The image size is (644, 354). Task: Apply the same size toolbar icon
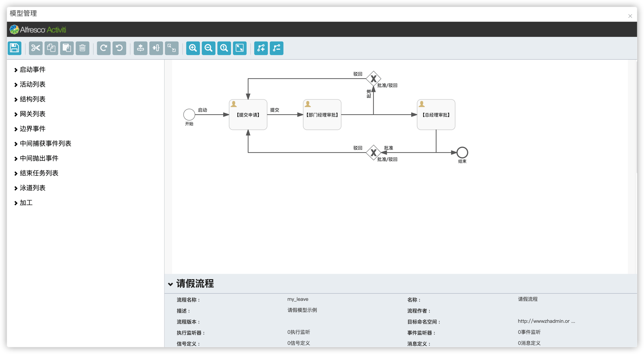pos(172,48)
